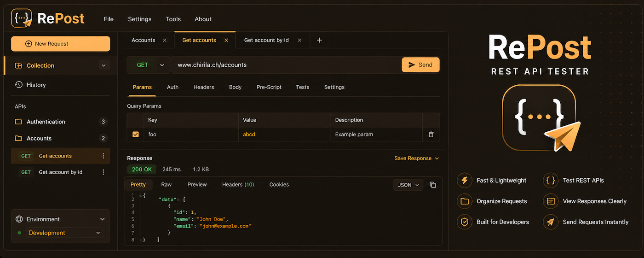Fold JSON at line 1 marker

coord(140,195)
